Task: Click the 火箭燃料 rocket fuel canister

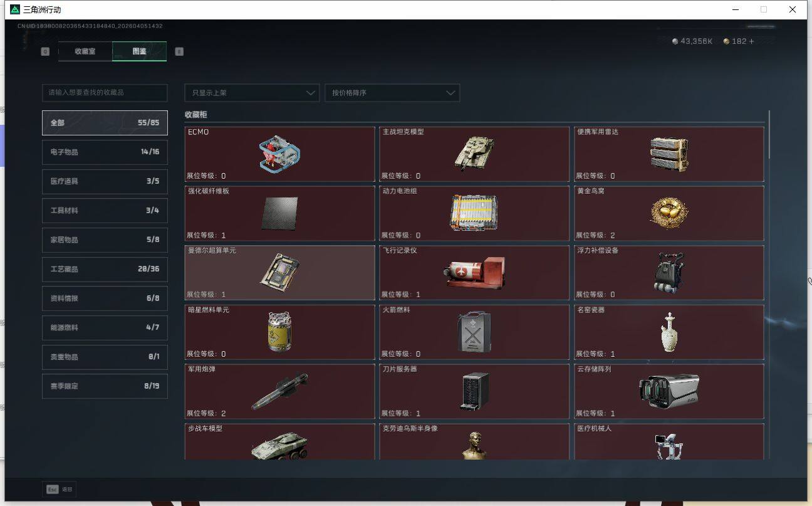Action: coord(474,332)
